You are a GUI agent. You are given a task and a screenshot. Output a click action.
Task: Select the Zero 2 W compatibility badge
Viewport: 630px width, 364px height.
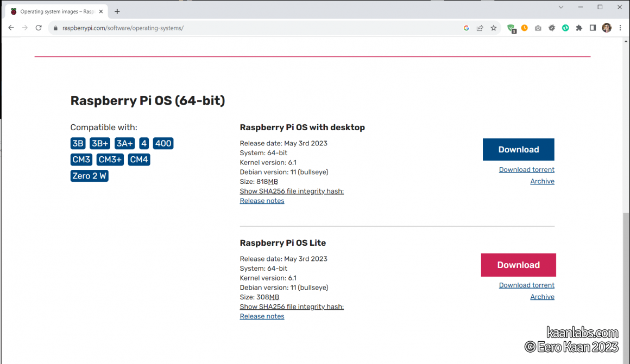(x=89, y=175)
